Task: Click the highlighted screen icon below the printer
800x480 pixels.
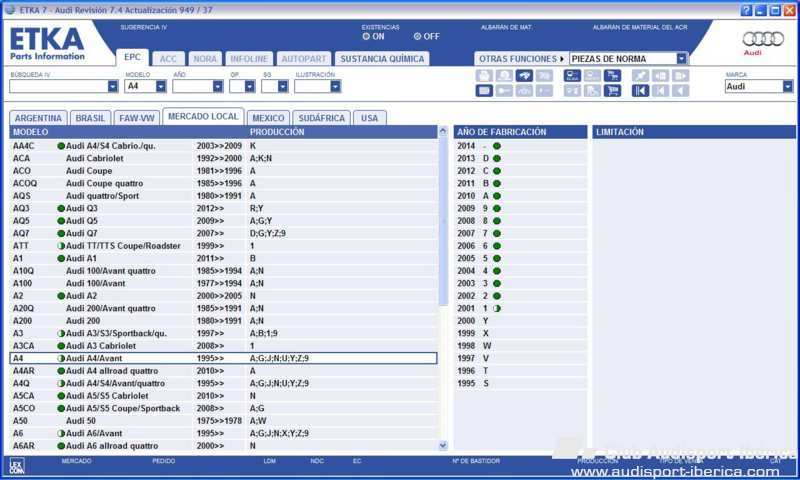Action: tap(484, 91)
